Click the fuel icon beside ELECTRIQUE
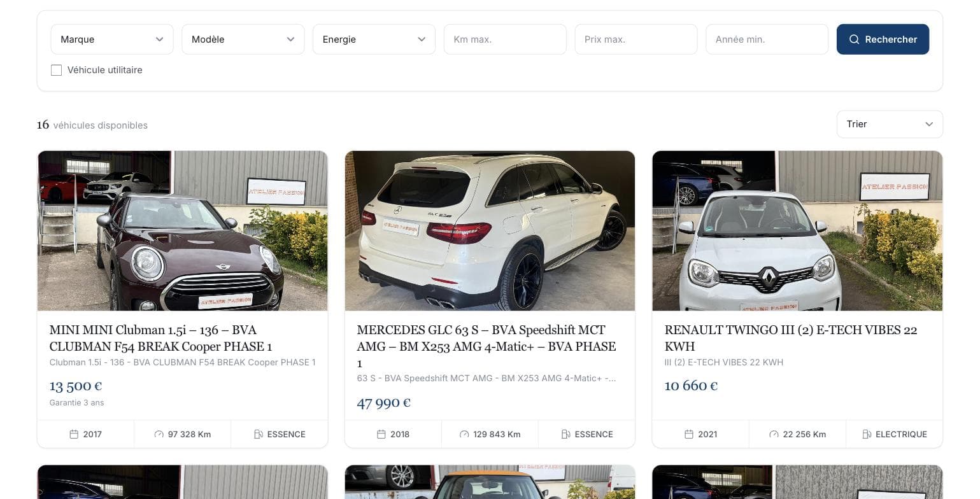 tap(867, 434)
